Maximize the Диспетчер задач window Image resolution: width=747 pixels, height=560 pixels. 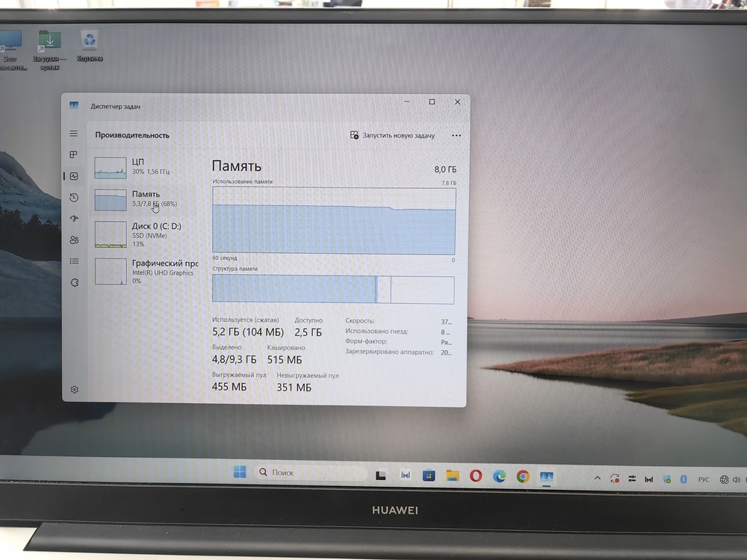click(x=432, y=102)
